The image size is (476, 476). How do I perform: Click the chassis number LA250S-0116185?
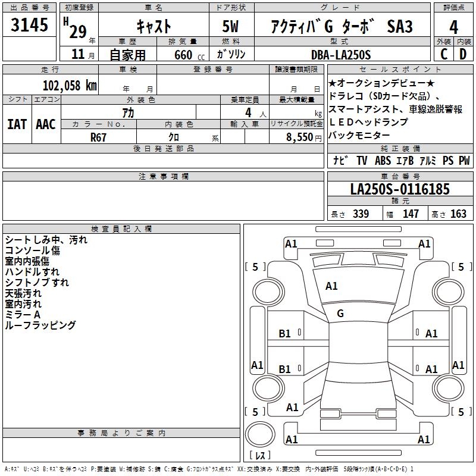point(400,189)
